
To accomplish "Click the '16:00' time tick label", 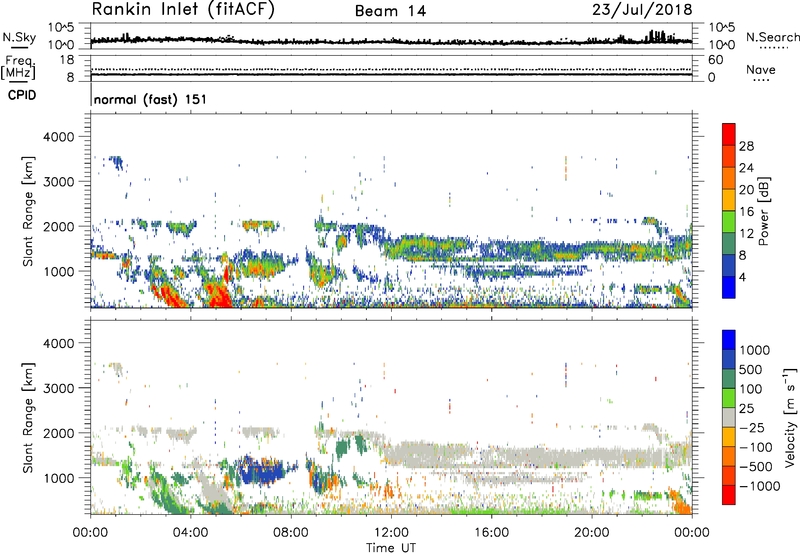I will click(491, 533).
